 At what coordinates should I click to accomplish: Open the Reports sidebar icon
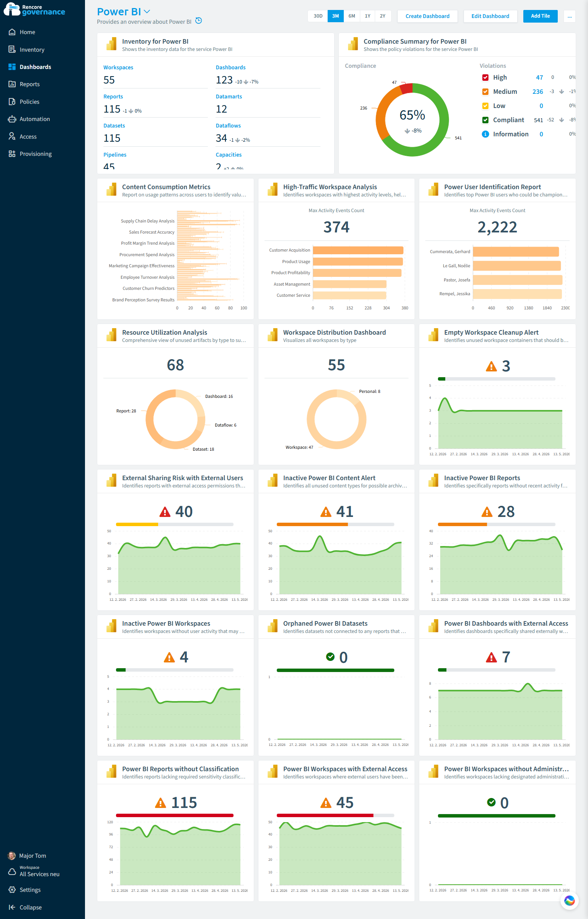12,84
